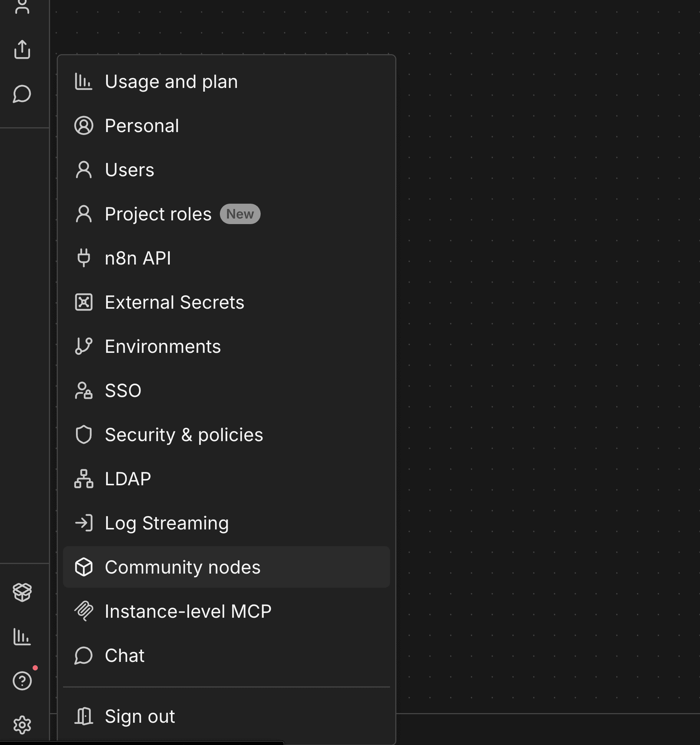Open External Secrets
The image size is (700, 745).
tap(175, 302)
